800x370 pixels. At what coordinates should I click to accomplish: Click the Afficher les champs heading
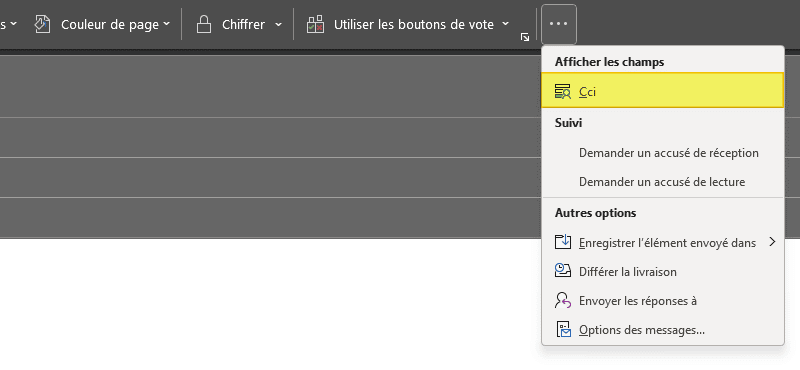coord(609,62)
